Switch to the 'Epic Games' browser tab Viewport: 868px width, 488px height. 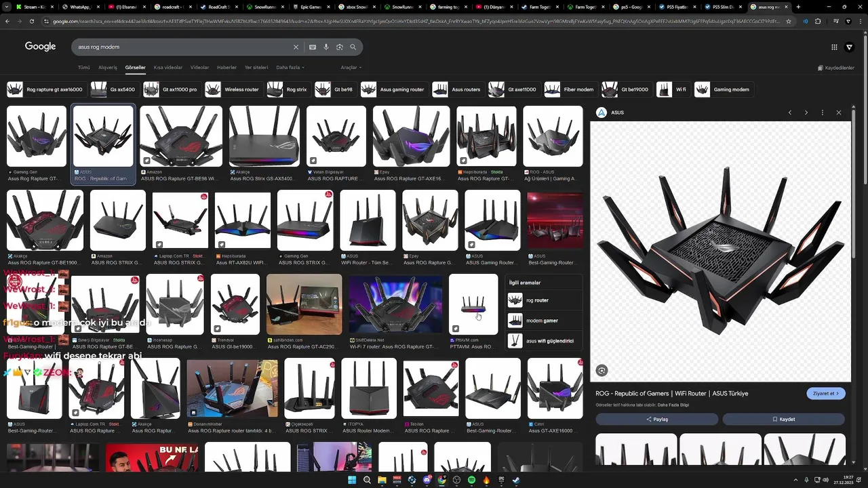click(311, 7)
